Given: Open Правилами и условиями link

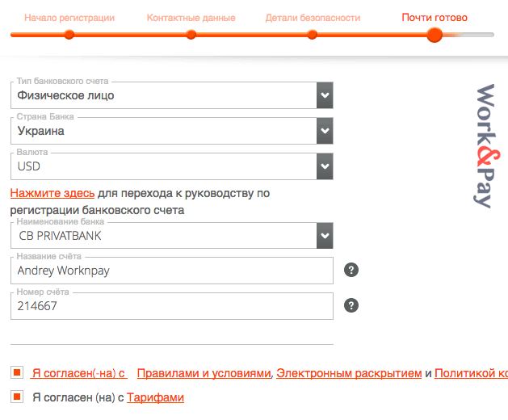Looking at the screenshot, I should 204,373.
